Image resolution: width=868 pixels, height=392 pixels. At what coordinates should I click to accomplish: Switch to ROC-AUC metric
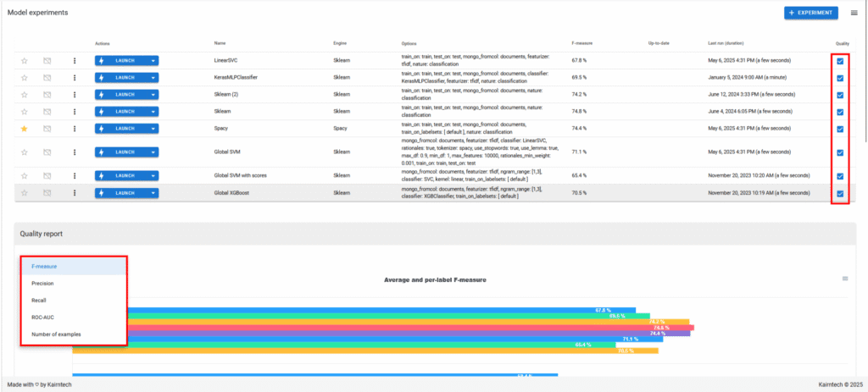pyautogui.click(x=43, y=317)
